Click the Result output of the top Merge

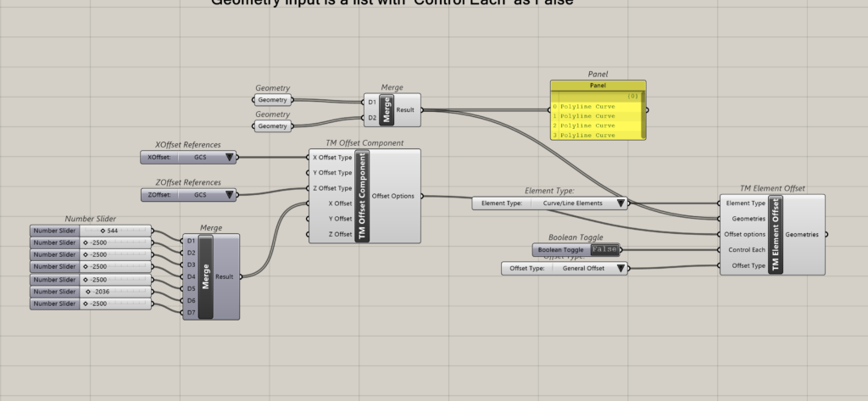tap(409, 109)
